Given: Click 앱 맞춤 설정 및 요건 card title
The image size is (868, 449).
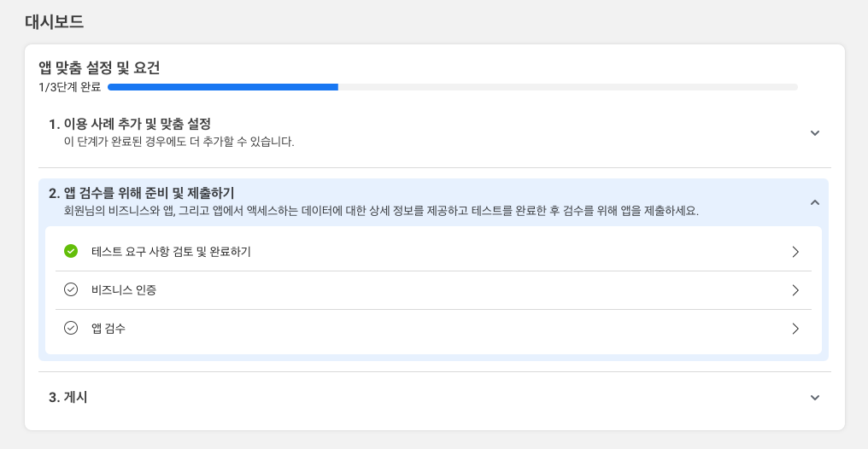Looking at the screenshot, I should [x=99, y=68].
